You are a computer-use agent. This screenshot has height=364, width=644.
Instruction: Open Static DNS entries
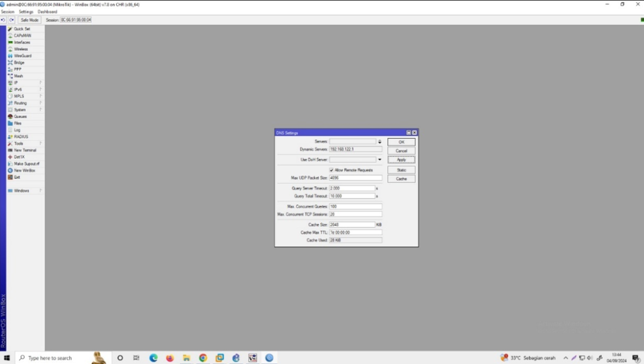click(x=401, y=170)
